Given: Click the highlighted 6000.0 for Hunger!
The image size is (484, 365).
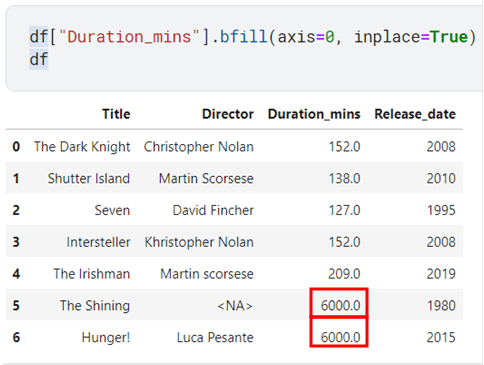Looking at the screenshot, I should [x=340, y=337].
